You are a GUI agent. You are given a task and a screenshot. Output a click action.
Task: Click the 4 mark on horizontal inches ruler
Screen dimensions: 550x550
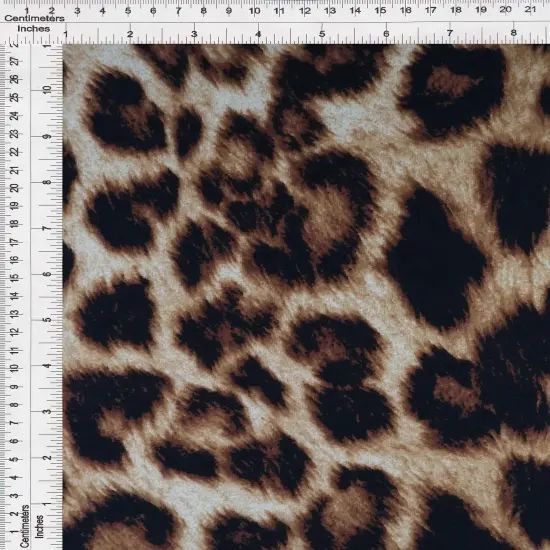click(258, 34)
